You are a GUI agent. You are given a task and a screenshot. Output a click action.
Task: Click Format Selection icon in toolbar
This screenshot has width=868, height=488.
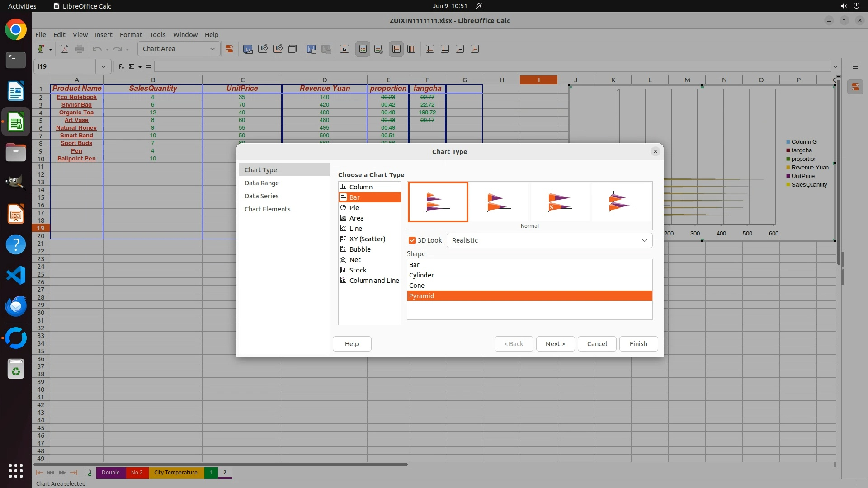tap(229, 49)
